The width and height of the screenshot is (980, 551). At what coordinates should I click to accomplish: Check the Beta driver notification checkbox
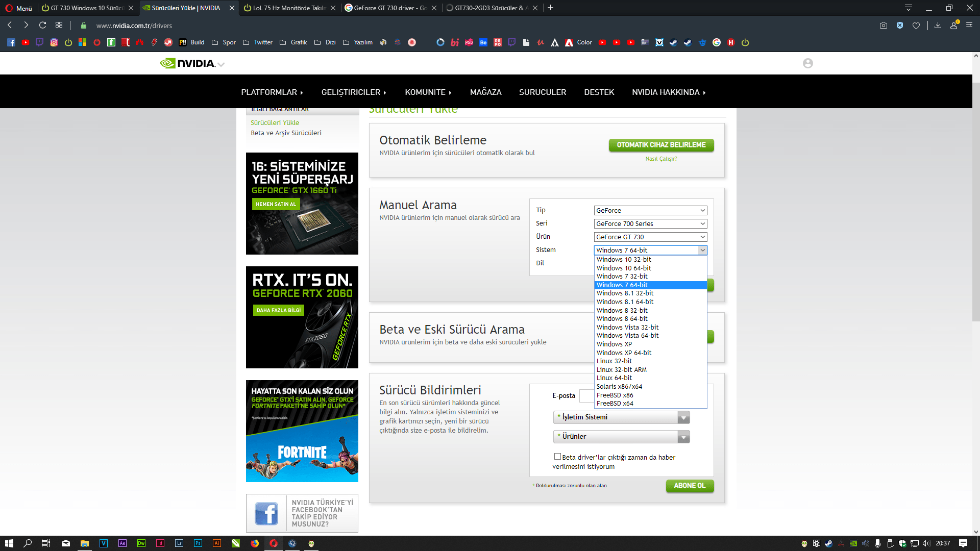pyautogui.click(x=557, y=457)
